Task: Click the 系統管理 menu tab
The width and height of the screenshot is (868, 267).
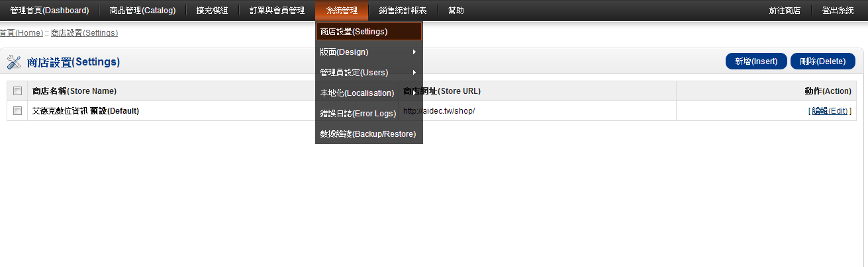Action: 342,11
